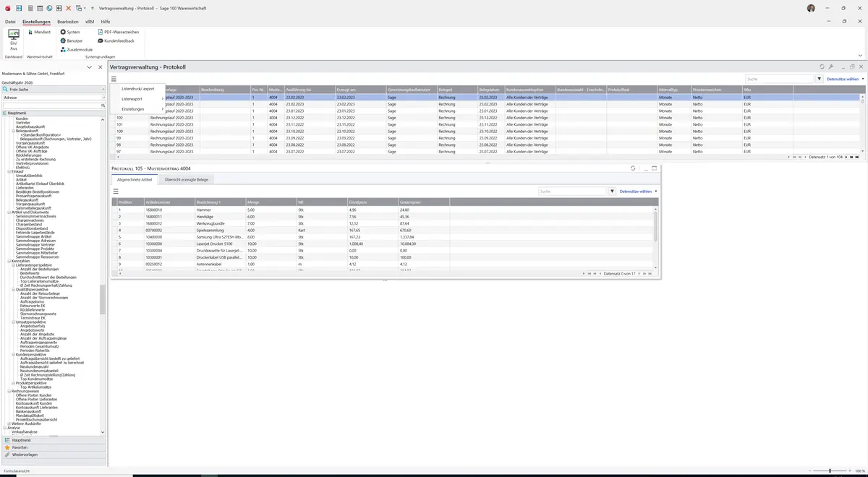The image size is (868, 477).
Task: Open the xRM ribbon tab
Action: point(90,22)
